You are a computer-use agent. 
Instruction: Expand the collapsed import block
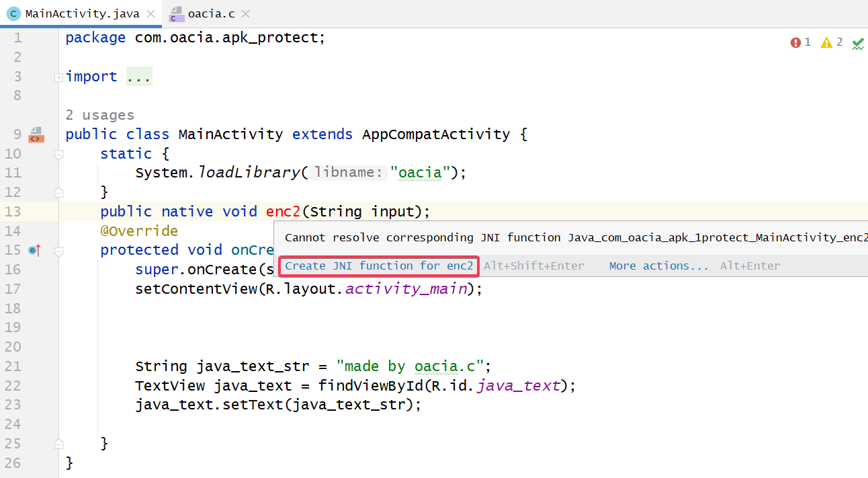(x=58, y=77)
